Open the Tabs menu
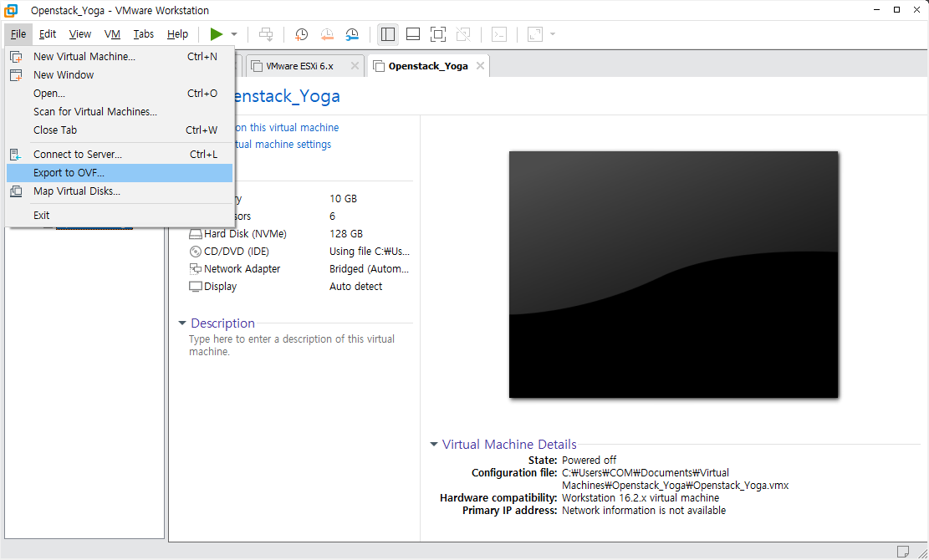Viewport: 929px width, 560px height. [x=143, y=34]
